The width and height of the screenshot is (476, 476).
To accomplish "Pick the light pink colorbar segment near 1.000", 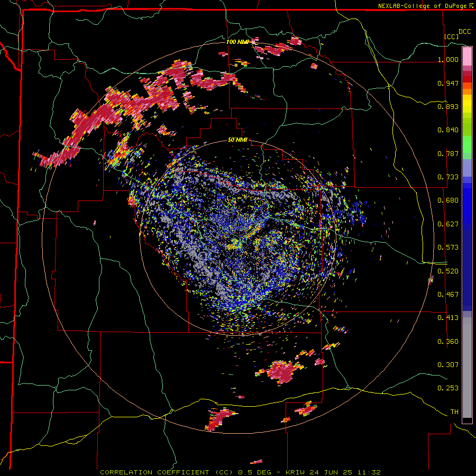I will point(467,56).
